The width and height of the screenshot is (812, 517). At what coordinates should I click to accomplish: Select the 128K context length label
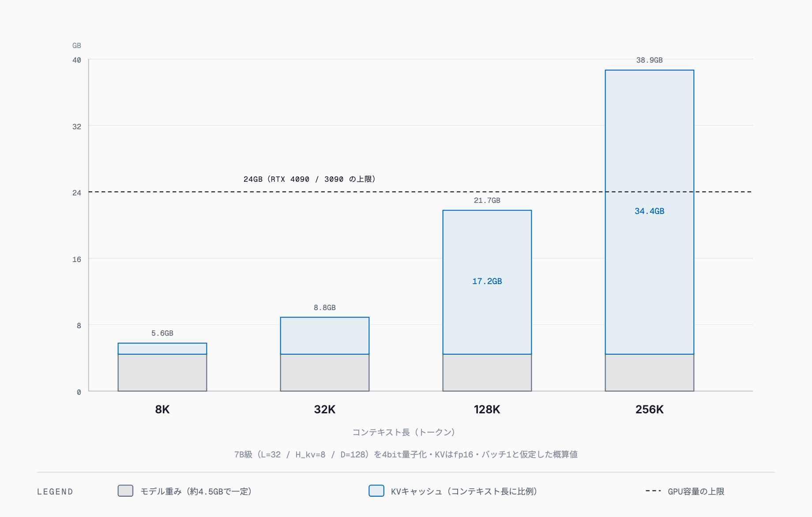click(487, 409)
